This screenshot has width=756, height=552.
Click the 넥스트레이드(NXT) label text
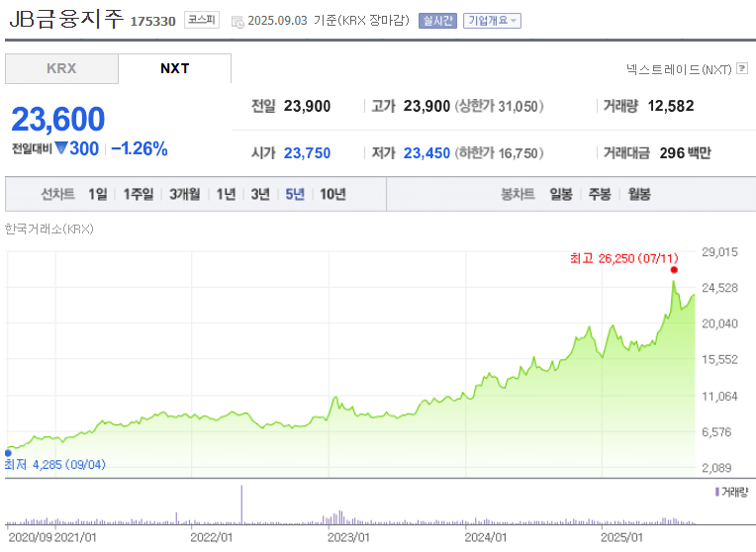coord(679,69)
